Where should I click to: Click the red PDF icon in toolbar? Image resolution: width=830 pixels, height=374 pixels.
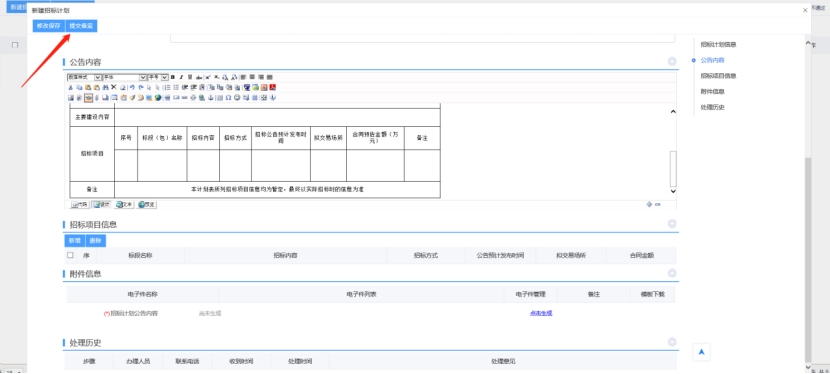[x=273, y=87]
